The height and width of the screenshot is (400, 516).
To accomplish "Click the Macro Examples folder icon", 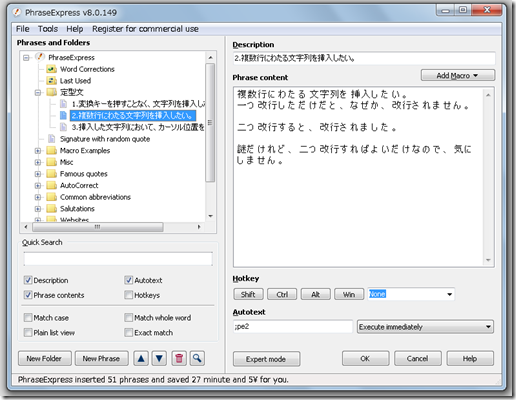I will tap(51, 150).
